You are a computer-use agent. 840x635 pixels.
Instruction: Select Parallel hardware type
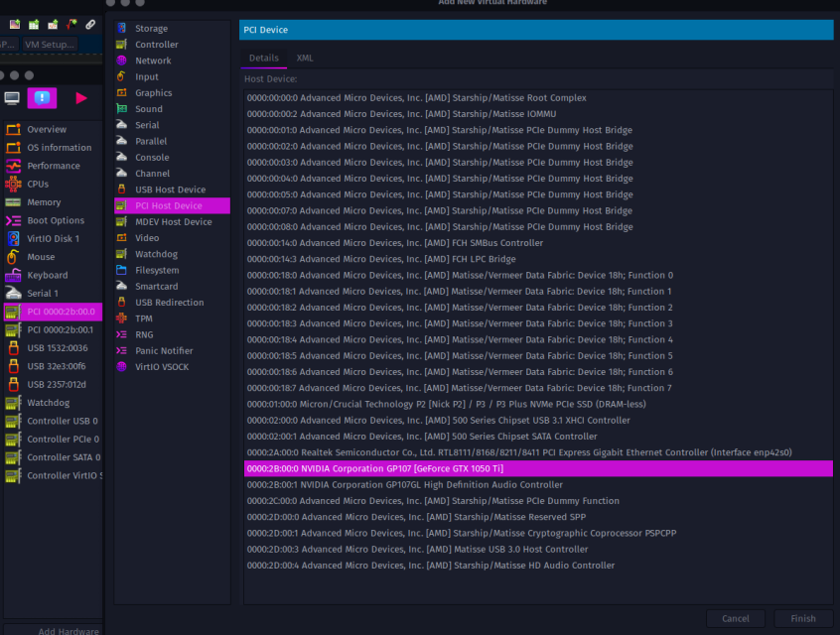(172, 141)
